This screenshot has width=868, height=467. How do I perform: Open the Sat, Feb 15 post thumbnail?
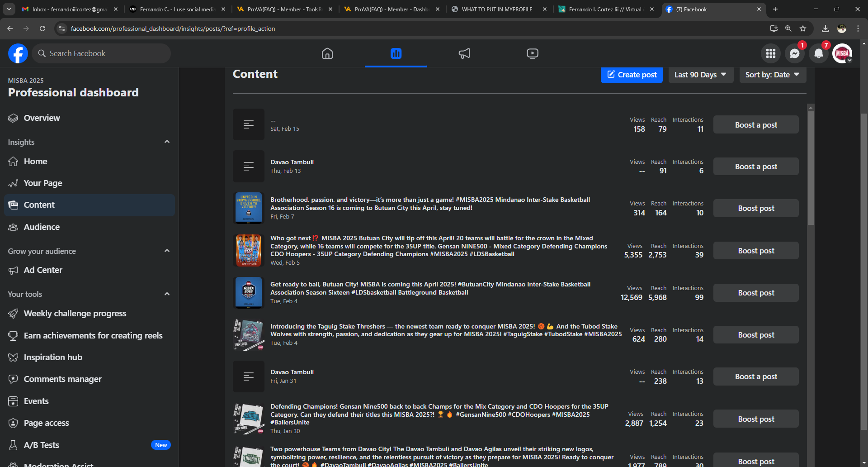pos(249,124)
